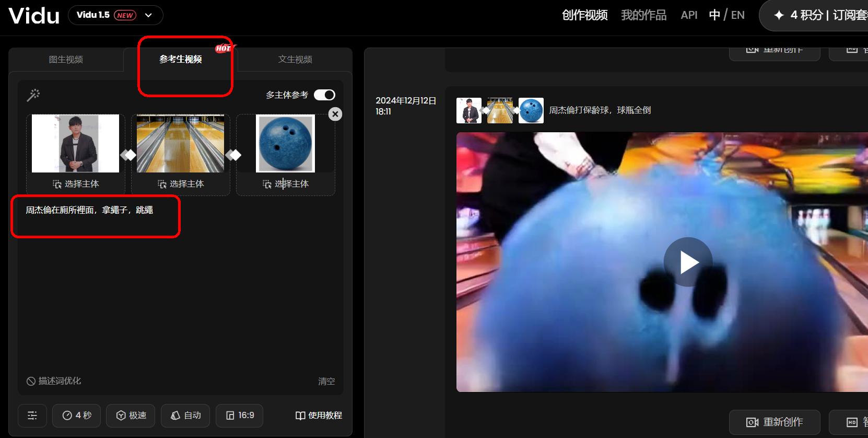The width and height of the screenshot is (868, 438).
Task: Switch to the 文生视频 tab
Action: [x=295, y=60]
